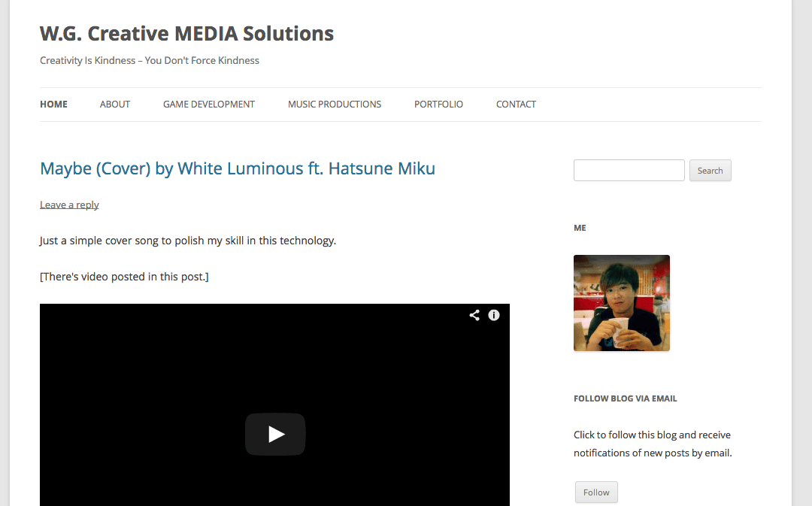The width and height of the screenshot is (812, 506).
Task: Click the 'ME' sidebar heading
Action: 580,228
